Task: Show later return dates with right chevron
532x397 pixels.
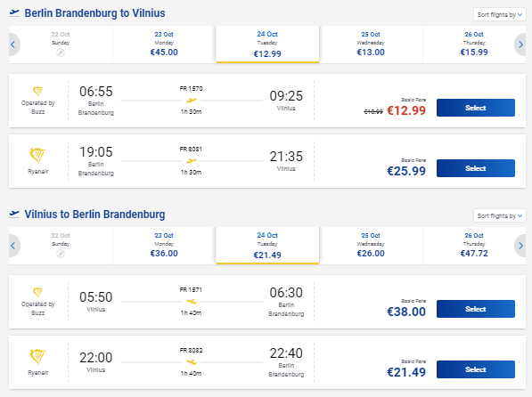Action: tap(520, 246)
